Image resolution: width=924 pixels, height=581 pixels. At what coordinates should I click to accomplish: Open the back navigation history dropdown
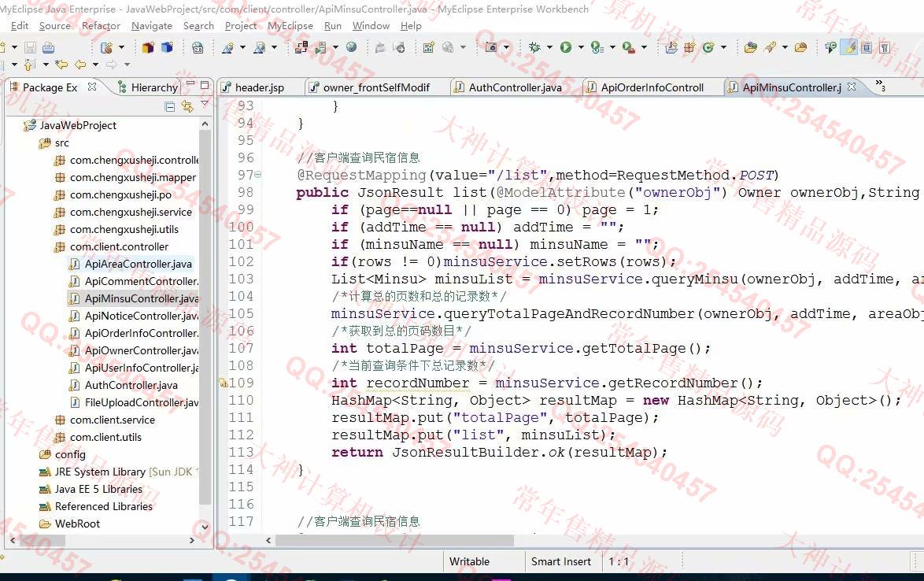[95, 65]
